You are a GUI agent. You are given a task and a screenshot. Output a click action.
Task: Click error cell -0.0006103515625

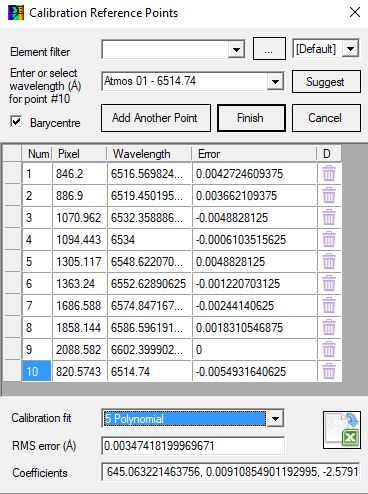point(254,240)
